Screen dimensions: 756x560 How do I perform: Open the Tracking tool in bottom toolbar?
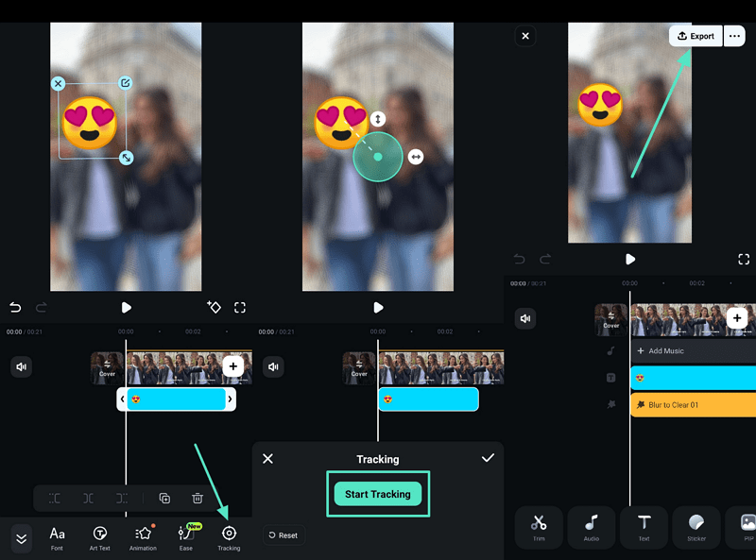[x=229, y=536]
